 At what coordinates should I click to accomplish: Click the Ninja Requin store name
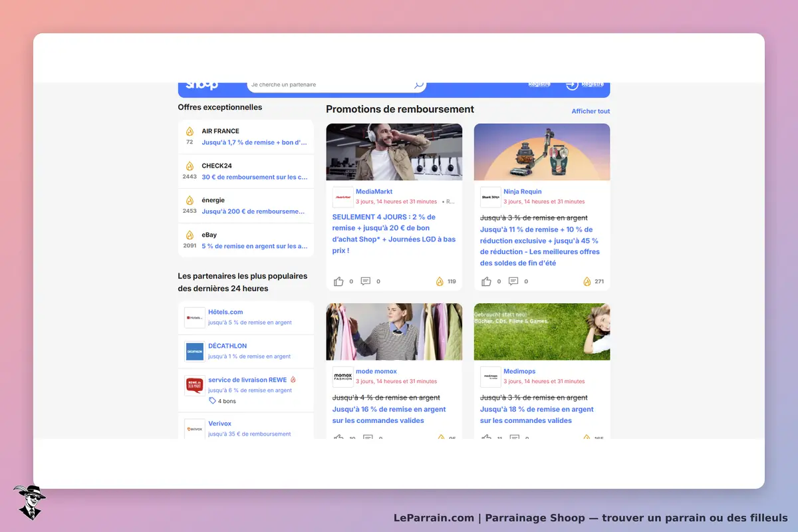523,192
